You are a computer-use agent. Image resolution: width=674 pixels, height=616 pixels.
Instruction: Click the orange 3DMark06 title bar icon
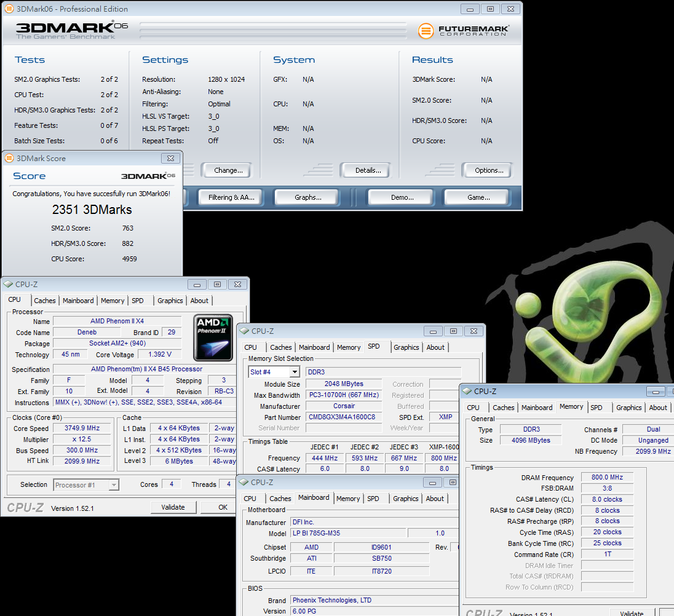[9, 9]
